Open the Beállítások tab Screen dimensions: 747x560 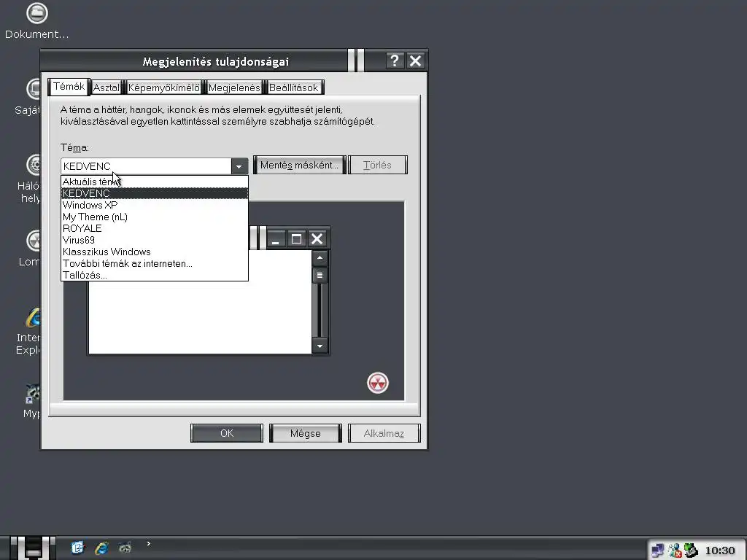point(294,87)
